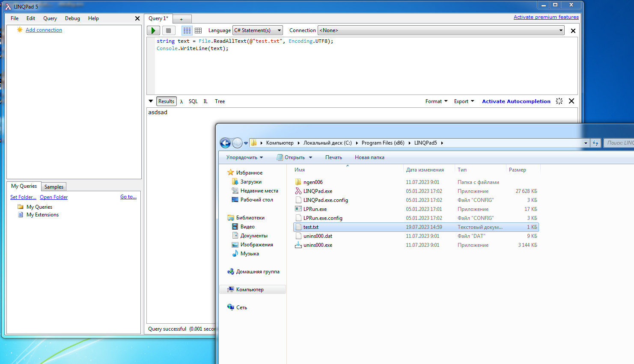Select the Results tab
Image resolution: width=634 pixels, height=364 pixels.
tap(166, 101)
